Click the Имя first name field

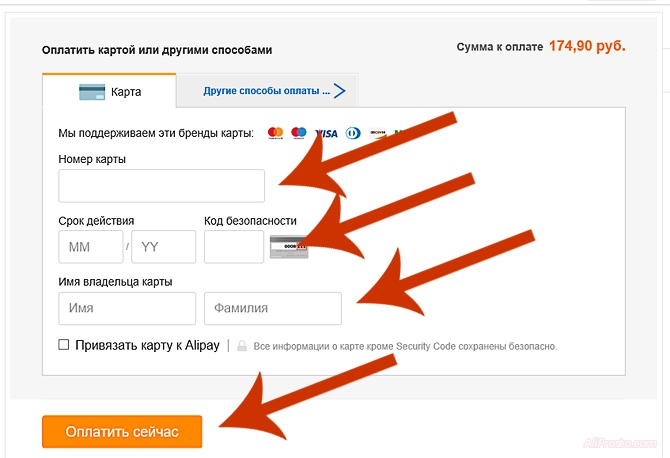(127, 308)
